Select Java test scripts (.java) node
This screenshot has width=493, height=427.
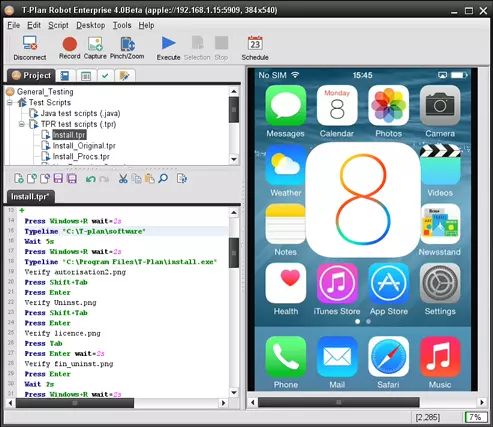80,113
